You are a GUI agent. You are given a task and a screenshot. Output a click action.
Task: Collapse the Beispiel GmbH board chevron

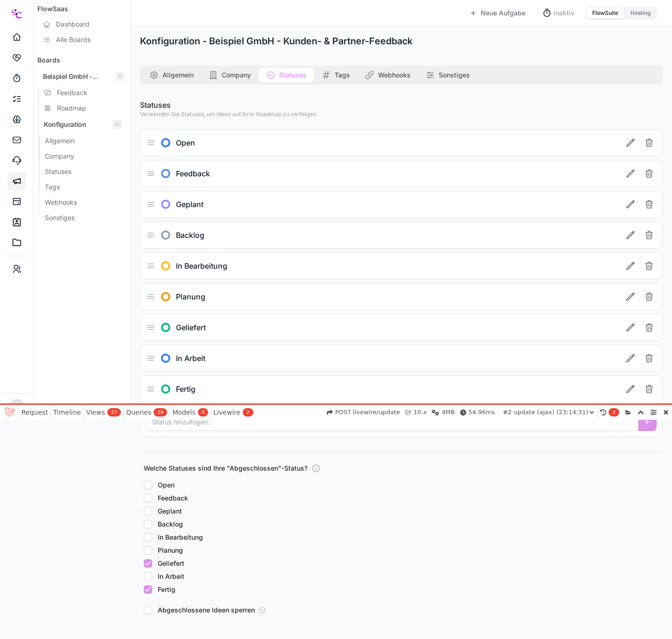tap(120, 76)
